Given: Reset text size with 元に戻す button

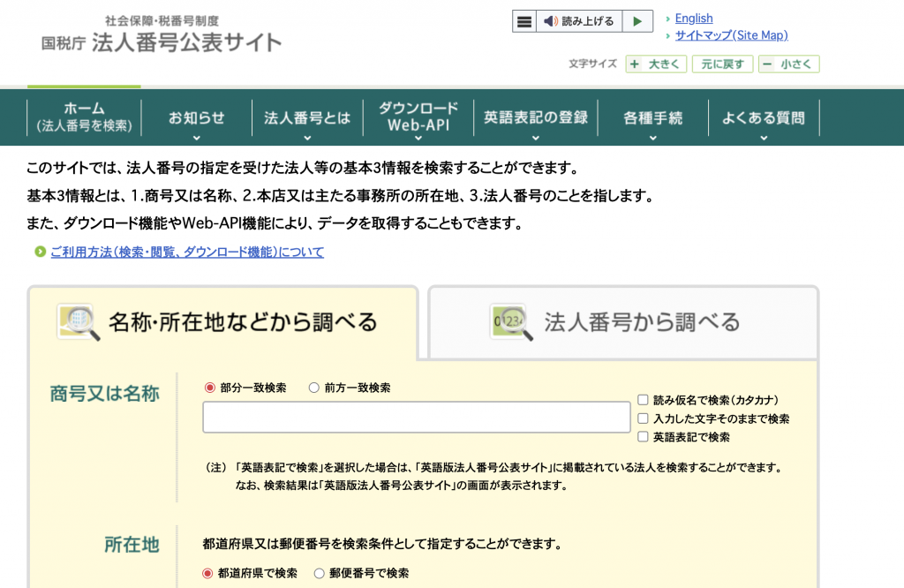Looking at the screenshot, I should (x=722, y=64).
